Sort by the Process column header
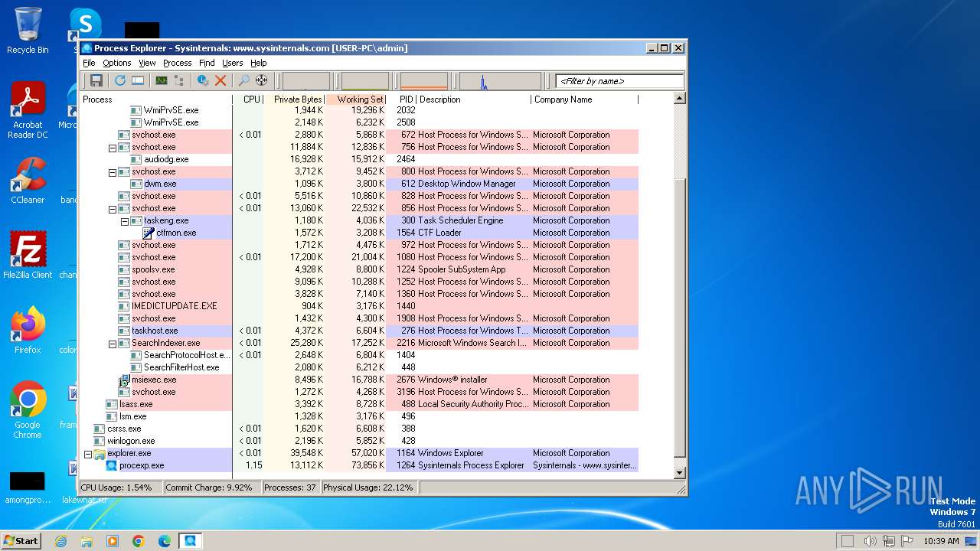This screenshot has width=980, height=551. [x=156, y=99]
